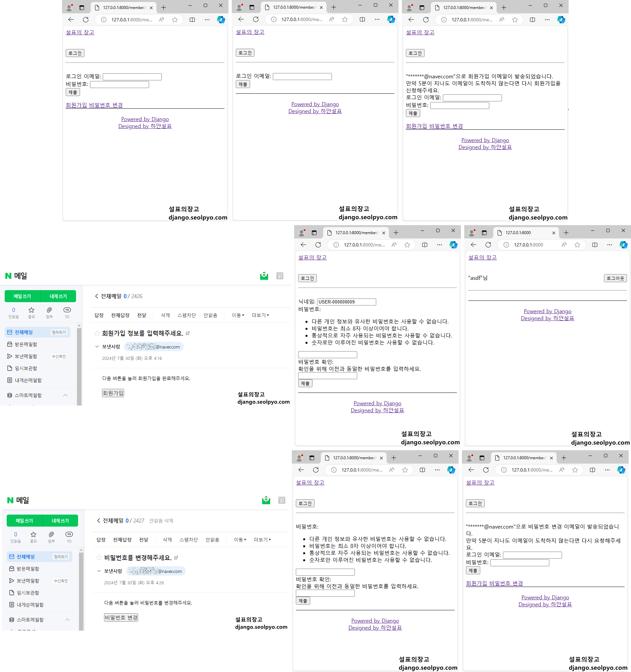Close the 127.0.0.1:8000 tab in the "asdf"님 window
This screenshot has height=672, width=631.
coord(554,233)
